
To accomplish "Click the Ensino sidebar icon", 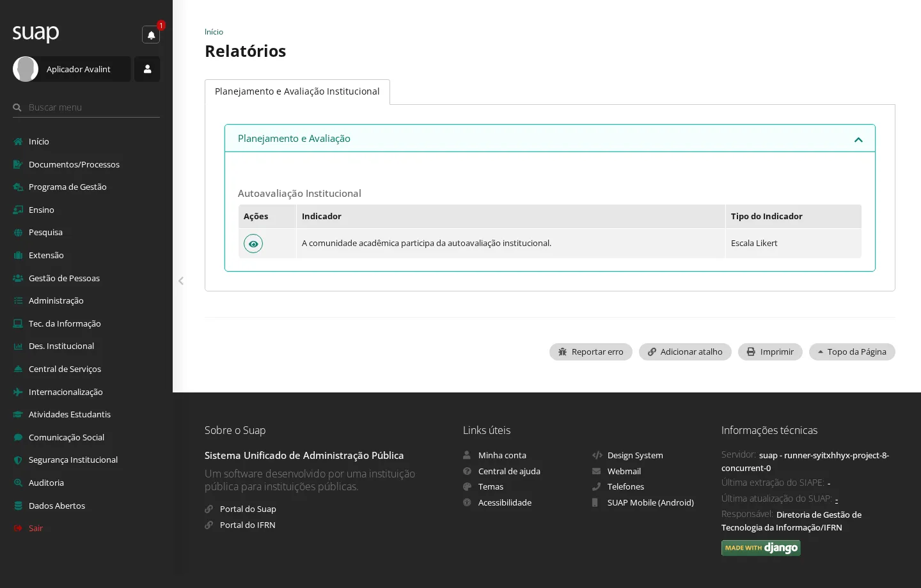I will coord(18,210).
